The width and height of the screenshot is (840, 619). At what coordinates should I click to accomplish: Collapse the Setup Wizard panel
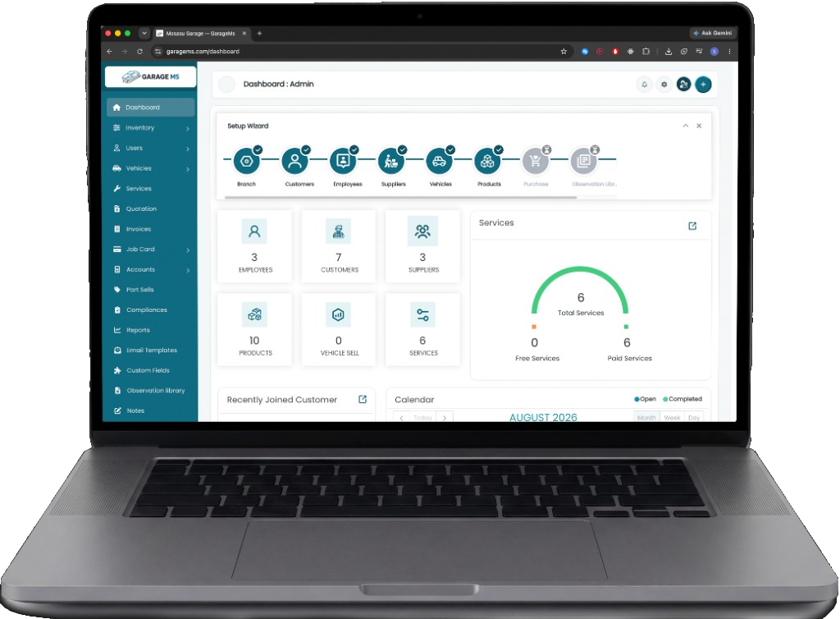[x=685, y=126]
